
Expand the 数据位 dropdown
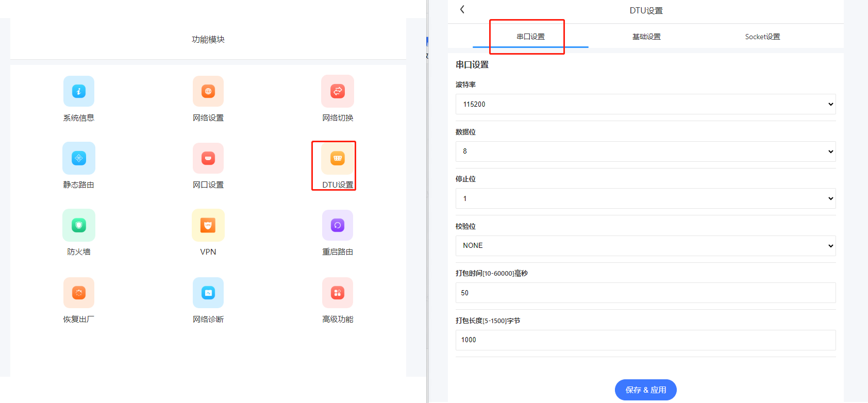(x=645, y=152)
